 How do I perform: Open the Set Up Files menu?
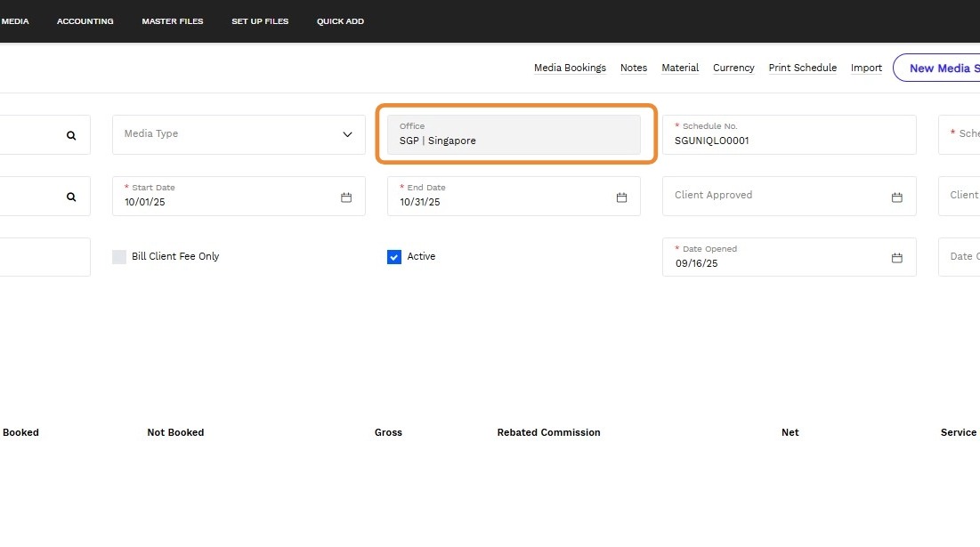[x=260, y=21]
